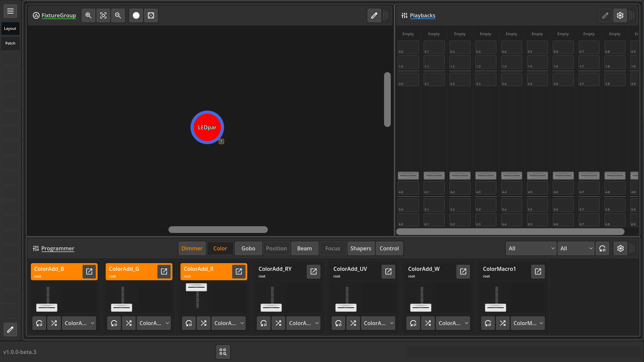Open the ColorA... dropdown under ColorAdd_W
644x362 pixels.
[452, 323]
